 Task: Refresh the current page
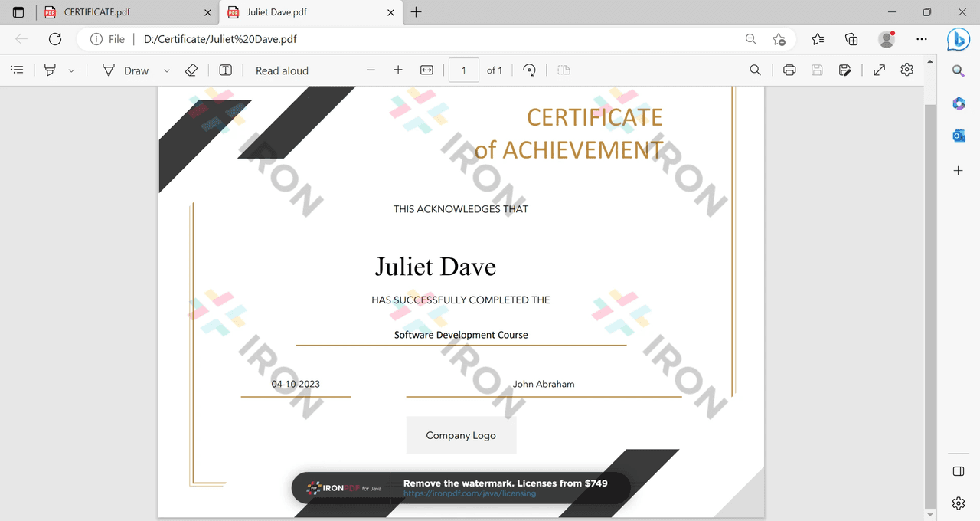(x=55, y=39)
